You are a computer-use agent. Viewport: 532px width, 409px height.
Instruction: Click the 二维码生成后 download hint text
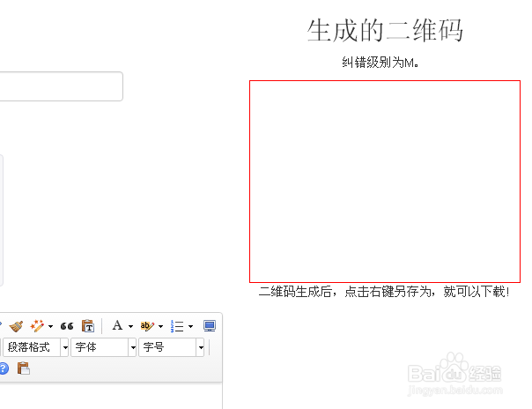click(x=384, y=292)
